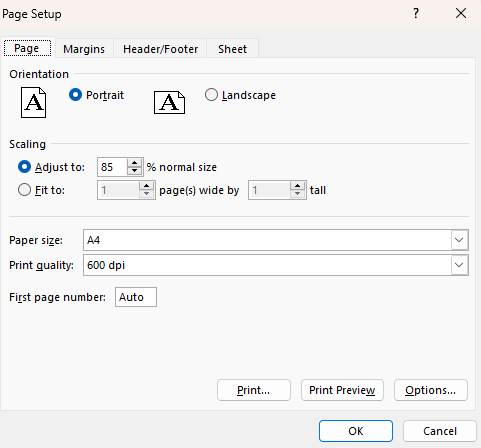Select the Portrait radio button

point(75,95)
